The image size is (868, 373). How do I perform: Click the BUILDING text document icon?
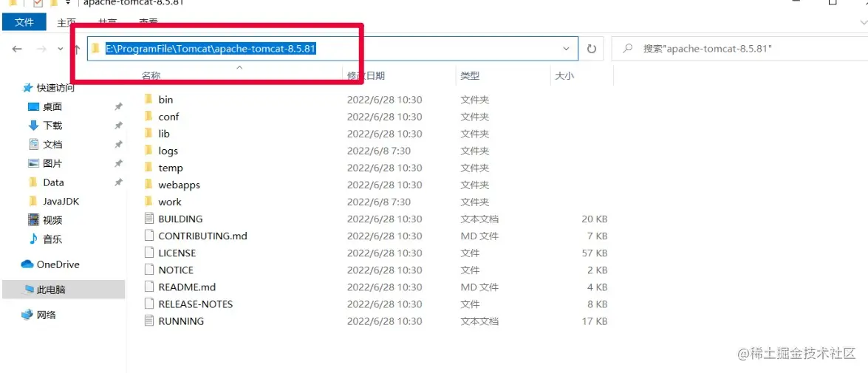point(148,219)
